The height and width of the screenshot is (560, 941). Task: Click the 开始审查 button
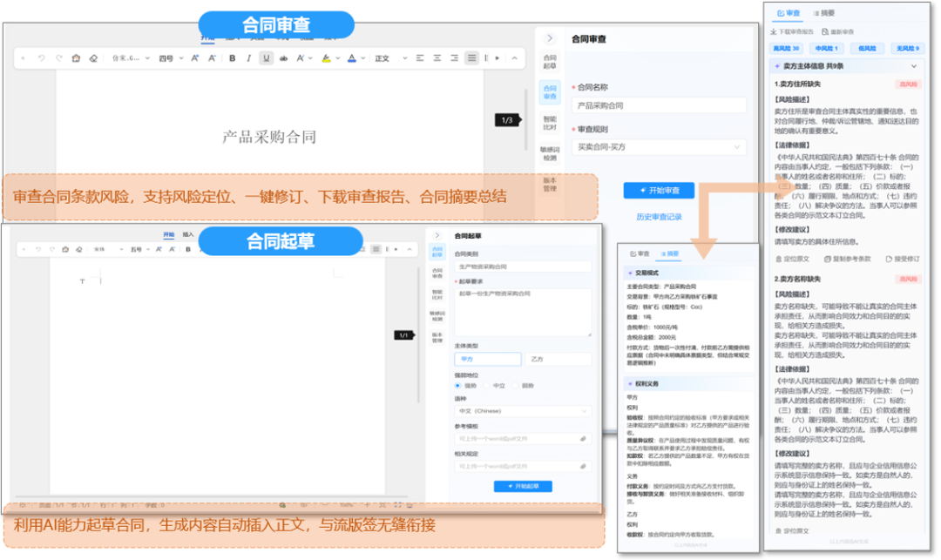click(x=658, y=190)
